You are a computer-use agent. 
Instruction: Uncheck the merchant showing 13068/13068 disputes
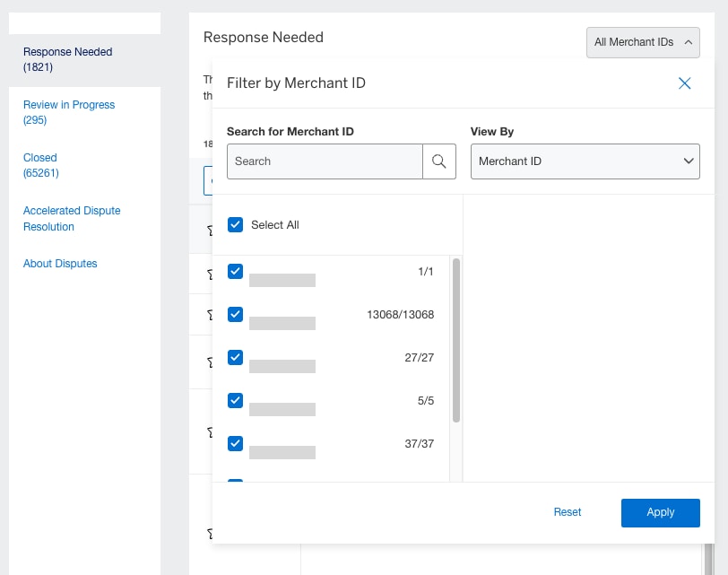pos(235,314)
